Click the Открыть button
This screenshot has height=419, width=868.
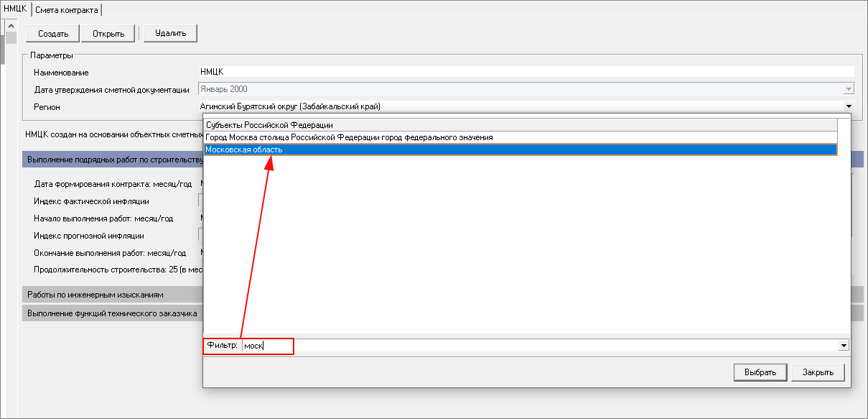click(x=108, y=33)
